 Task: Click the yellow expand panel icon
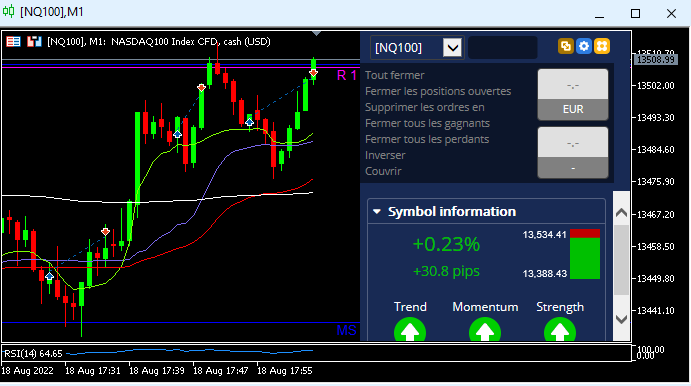pos(602,46)
